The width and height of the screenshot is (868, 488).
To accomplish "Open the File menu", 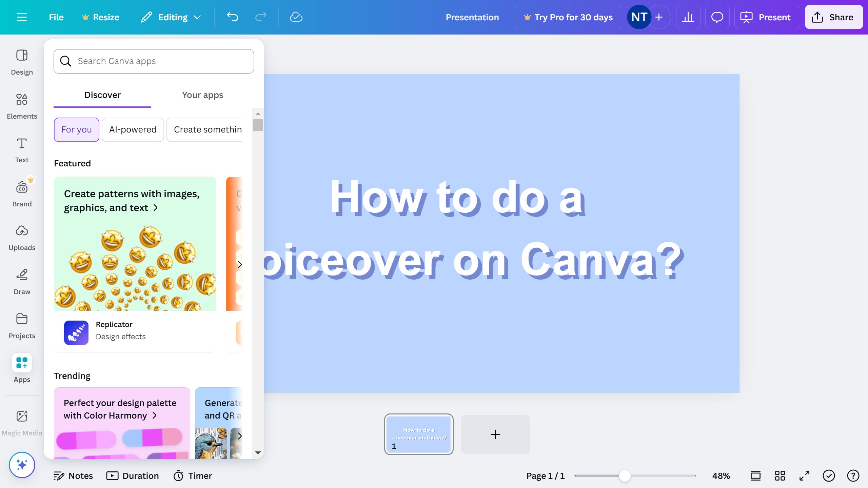I will (56, 17).
